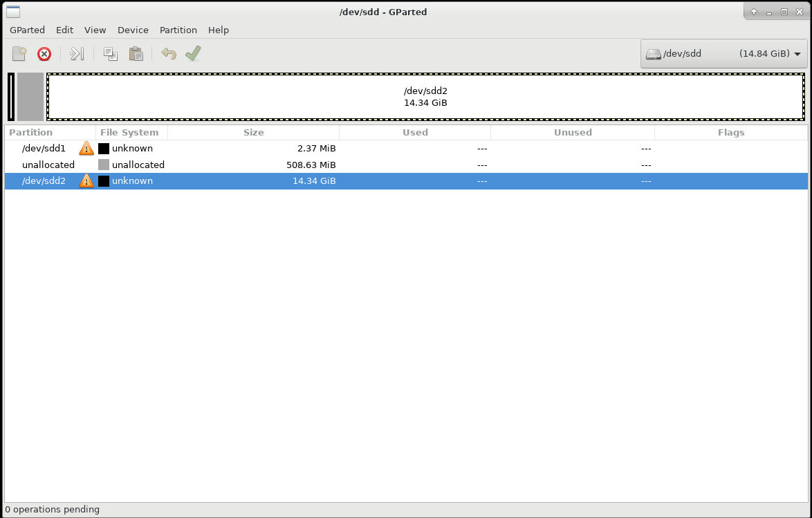Select /dev/sdd2 block in disk map

point(425,97)
